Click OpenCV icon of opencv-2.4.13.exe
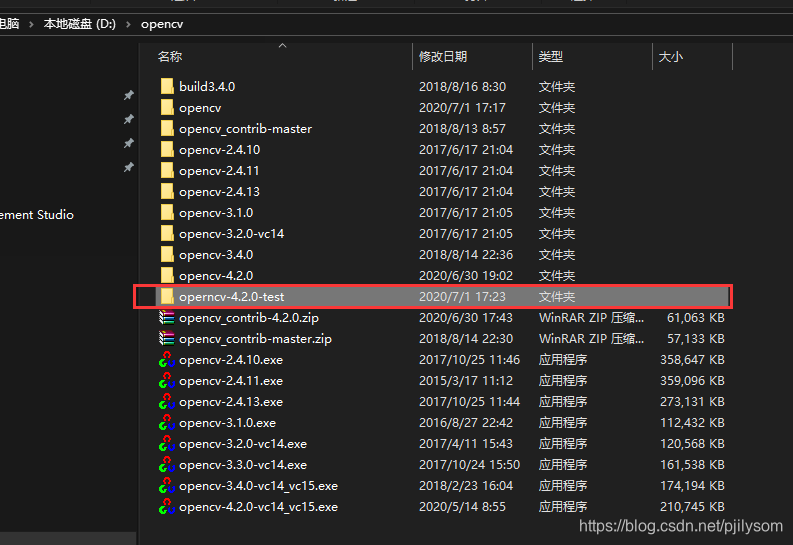This screenshot has height=545, width=793. tap(166, 401)
